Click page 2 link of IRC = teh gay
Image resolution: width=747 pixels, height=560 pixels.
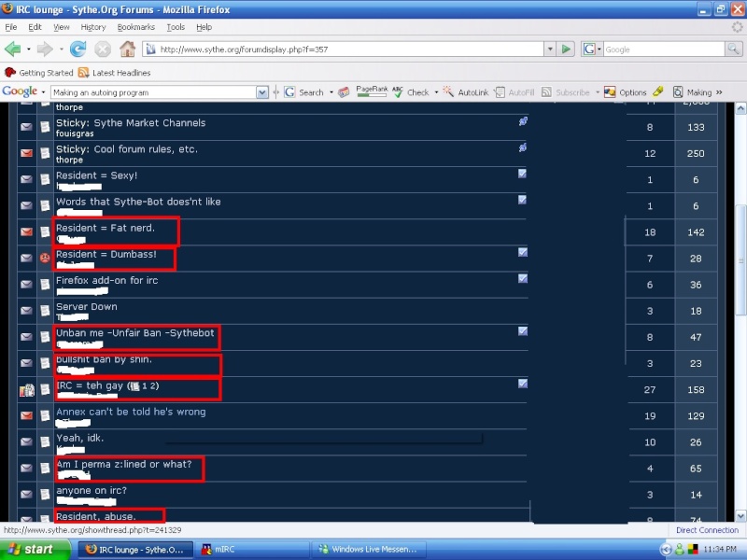tap(152, 386)
